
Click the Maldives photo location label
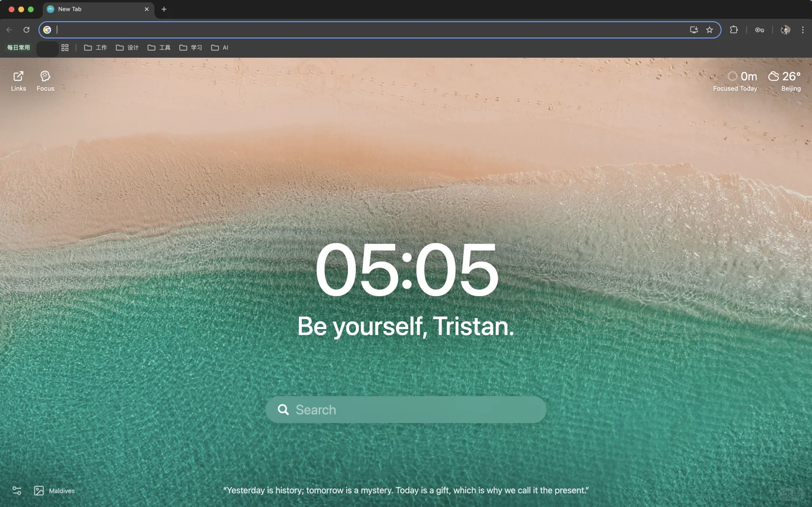click(x=62, y=491)
